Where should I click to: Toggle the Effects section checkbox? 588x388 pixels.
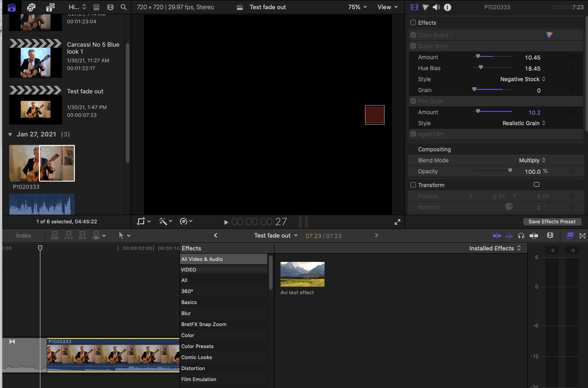click(x=413, y=22)
